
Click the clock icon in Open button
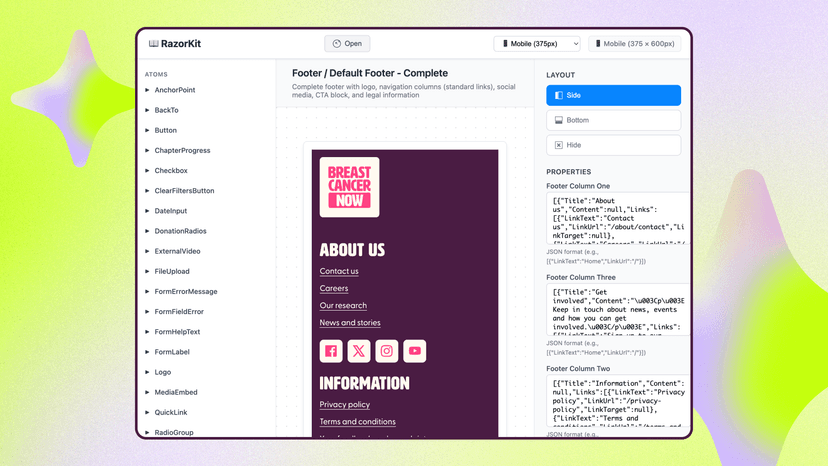tap(336, 44)
